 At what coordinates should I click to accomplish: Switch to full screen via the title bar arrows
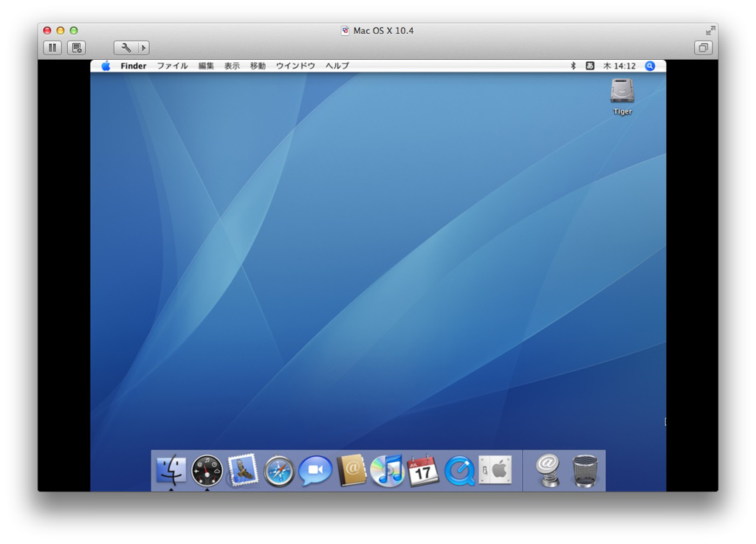[710, 31]
